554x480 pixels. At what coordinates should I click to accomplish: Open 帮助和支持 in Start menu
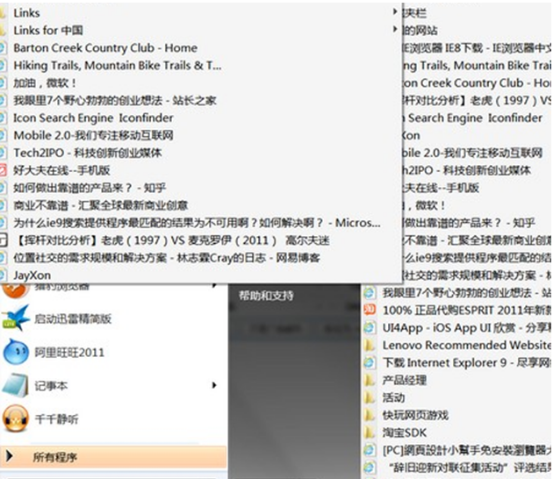[266, 296]
